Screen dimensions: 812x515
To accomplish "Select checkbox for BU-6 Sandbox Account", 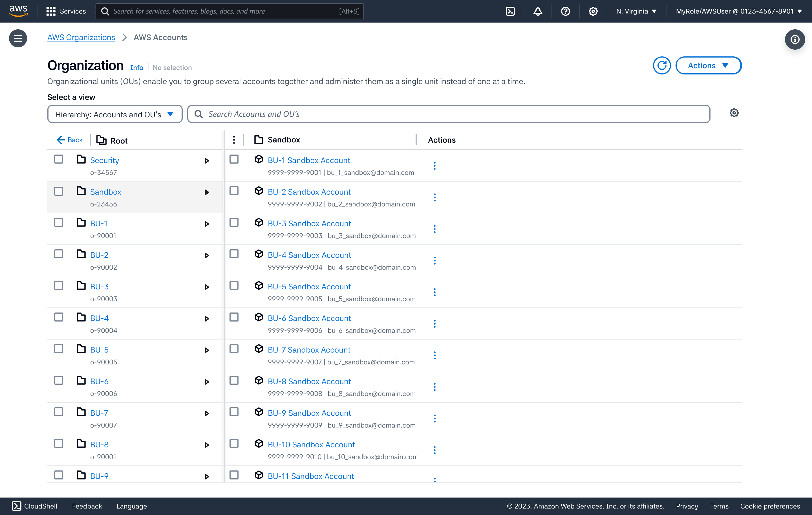I will (x=234, y=317).
